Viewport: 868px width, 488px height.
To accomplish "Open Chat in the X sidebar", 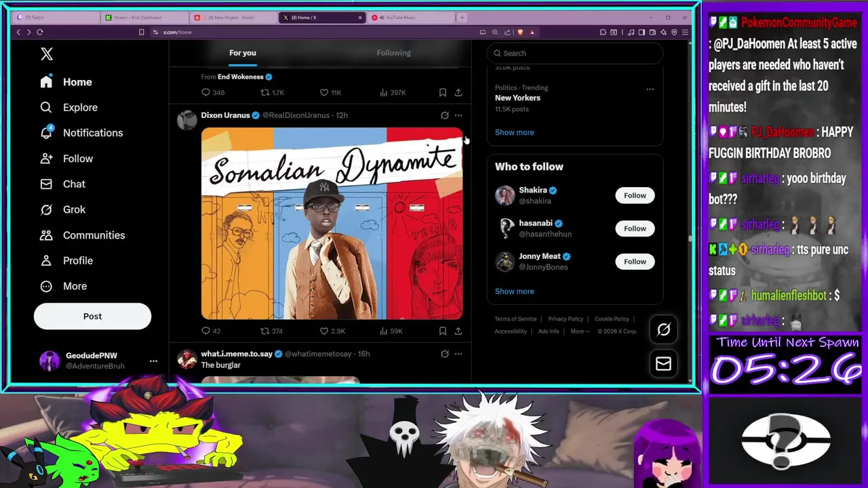I will tap(62, 184).
